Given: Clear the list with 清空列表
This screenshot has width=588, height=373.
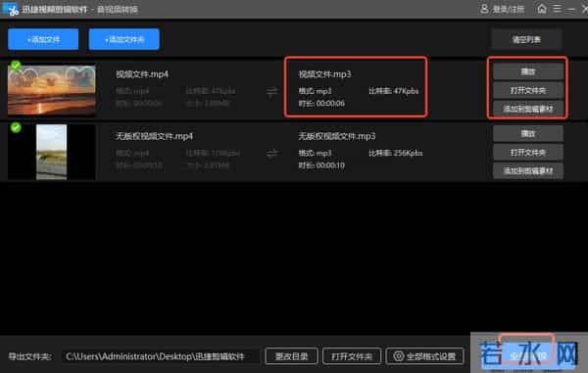Looking at the screenshot, I should click(526, 39).
